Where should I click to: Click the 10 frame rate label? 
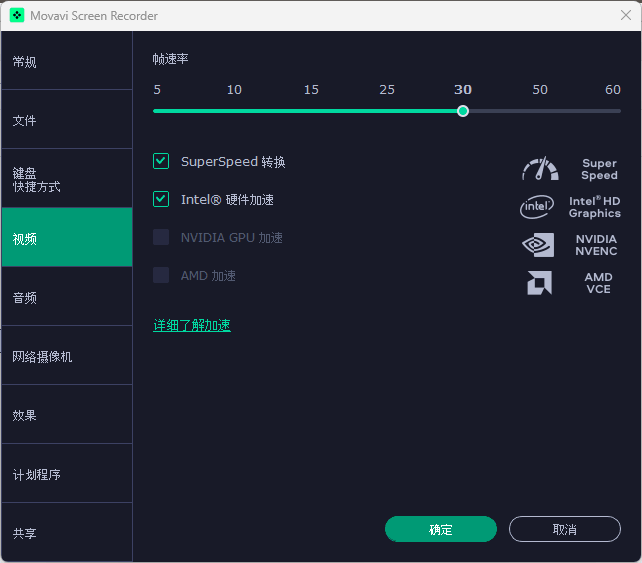pos(234,90)
